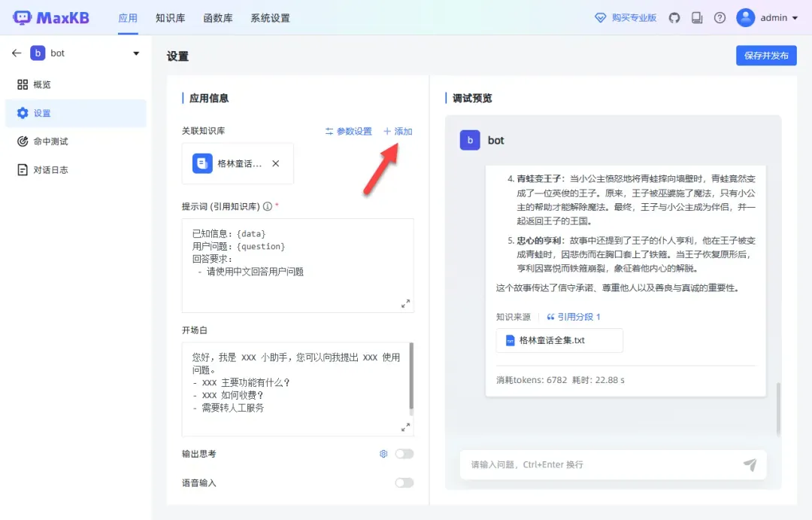The image size is (812, 520).
Task: Select 设置 in the sidebar
Action: [76, 113]
